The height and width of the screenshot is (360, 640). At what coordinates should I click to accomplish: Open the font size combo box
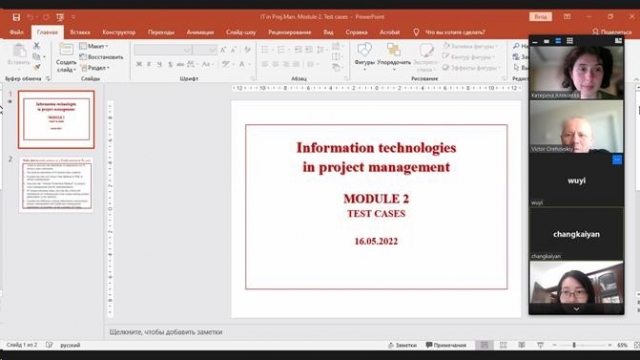(205, 50)
